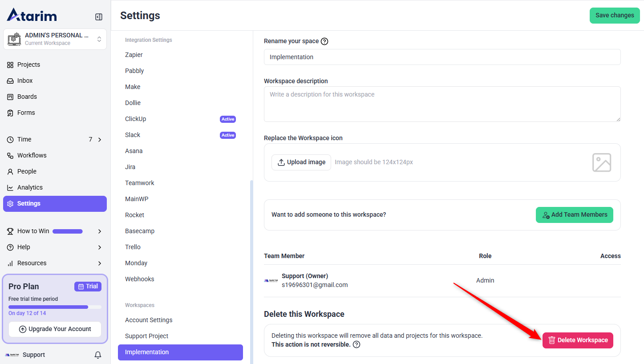Click the Workspace description text area
Image resolution: width=644 pixels, height=364 pixels.
pos(442,104)
